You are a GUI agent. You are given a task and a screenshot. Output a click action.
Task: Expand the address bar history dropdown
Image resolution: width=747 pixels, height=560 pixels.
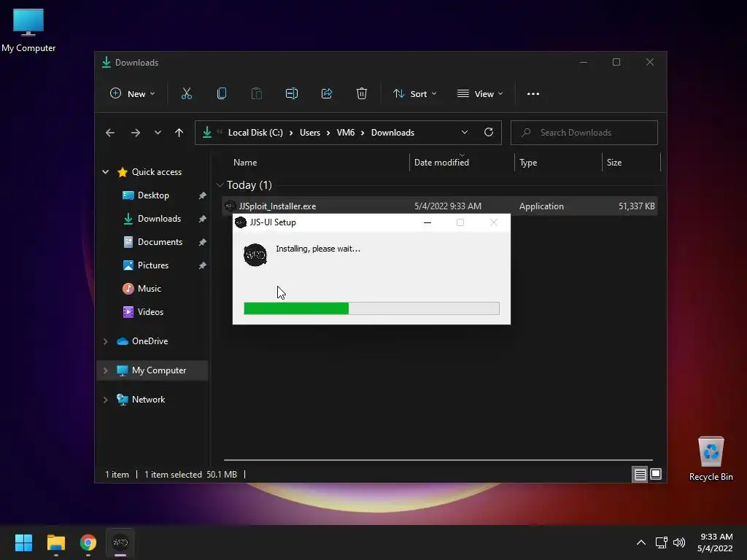tap(465, 133)
